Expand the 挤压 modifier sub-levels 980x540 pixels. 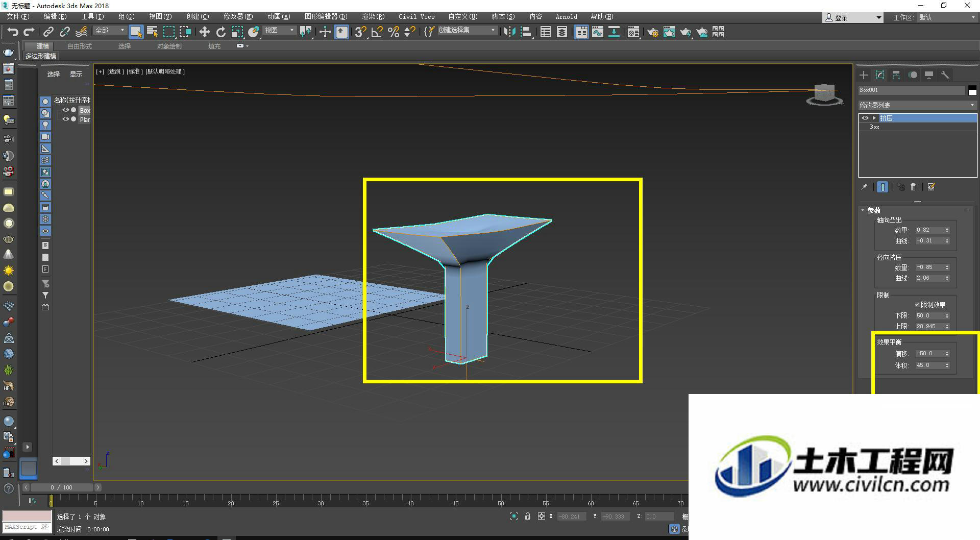pyautogui.click(x=874, y=118)
